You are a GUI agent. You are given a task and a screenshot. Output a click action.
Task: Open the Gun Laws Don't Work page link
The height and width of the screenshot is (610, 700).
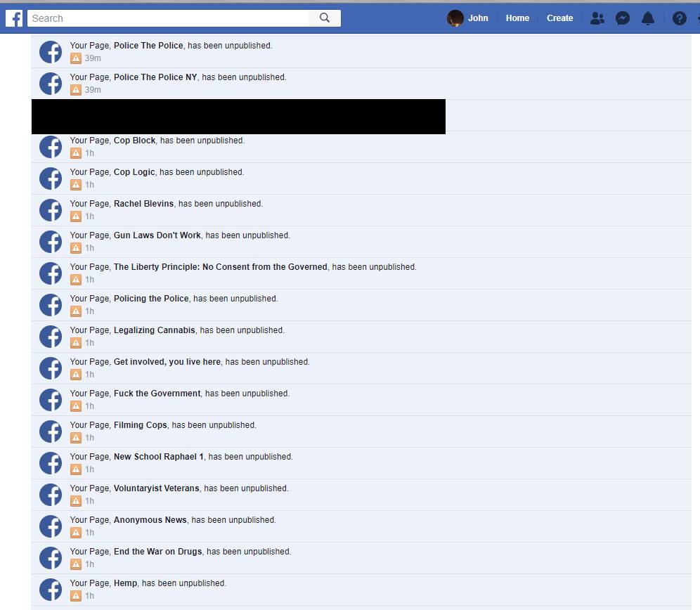click(157, 235)
